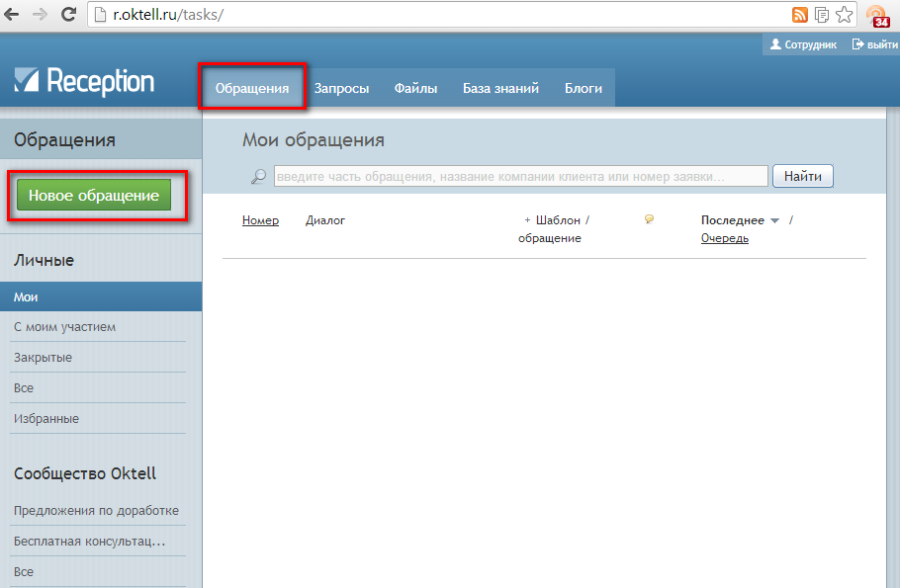This screenshot has width=900, height=588.
Task: Open Предложения по доработке in sidebar
Action: (x=96, y=511)
